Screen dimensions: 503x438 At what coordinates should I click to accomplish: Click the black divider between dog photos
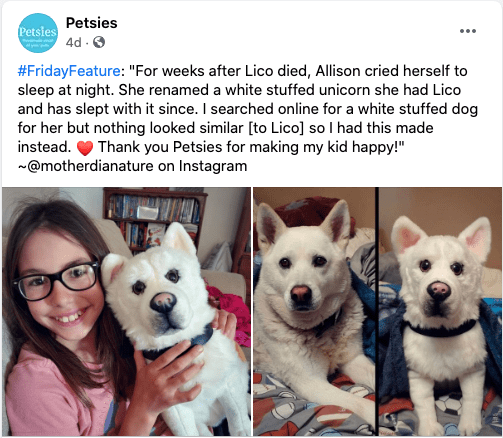tap(377, 312)
